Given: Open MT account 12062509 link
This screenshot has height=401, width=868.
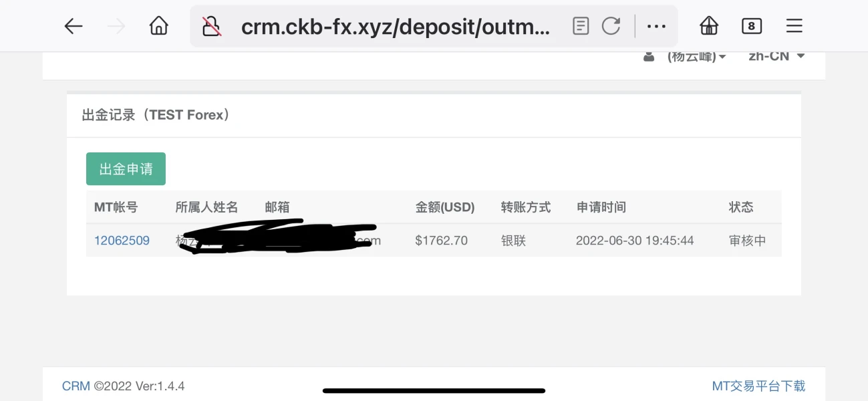Looking at the screenshot, I should click(122, 241).
